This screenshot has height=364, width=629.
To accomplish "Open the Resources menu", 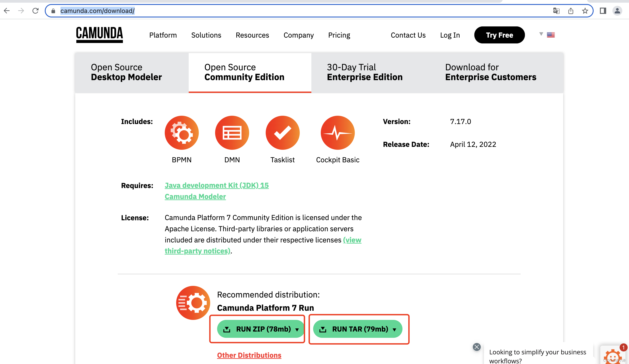I will [252, 35].
